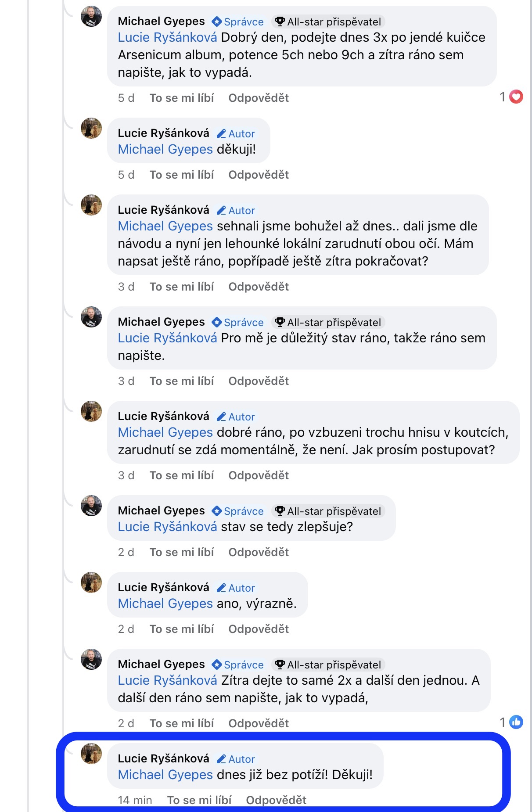Click the All-star přispěvatel badge on the 'Zítra dejte' comment

[328, 665]
